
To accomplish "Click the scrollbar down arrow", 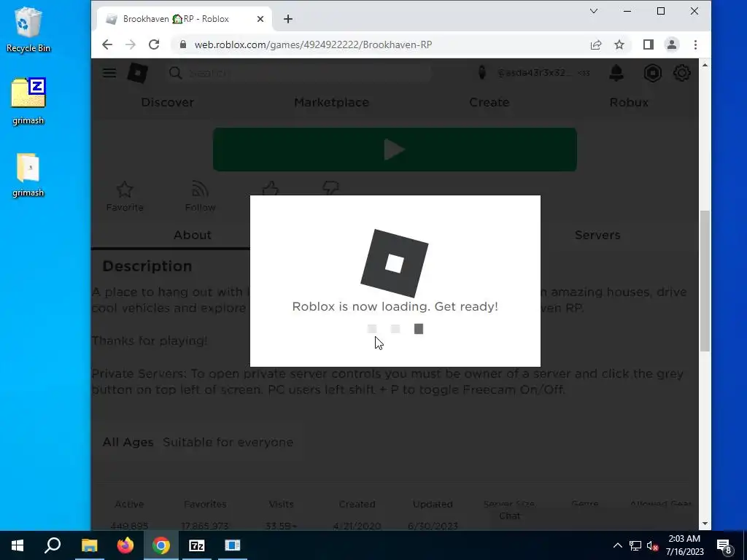I will [705, 524].
